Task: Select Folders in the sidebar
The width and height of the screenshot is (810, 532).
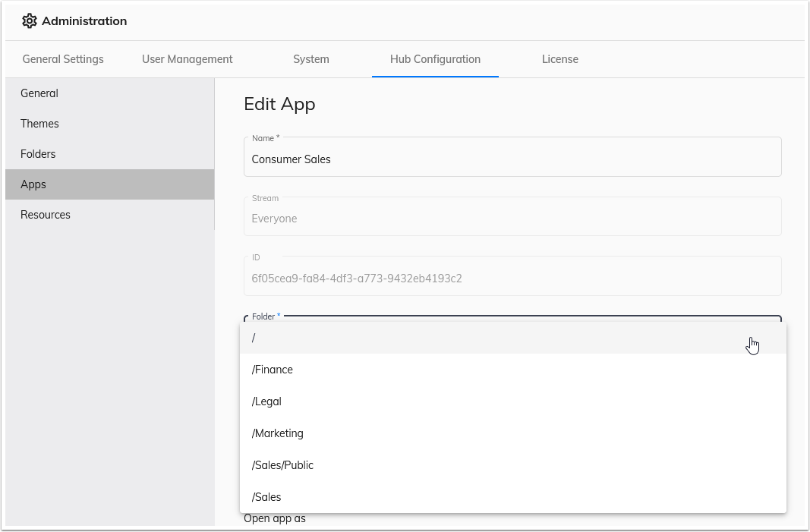Action: pos(38,153)
